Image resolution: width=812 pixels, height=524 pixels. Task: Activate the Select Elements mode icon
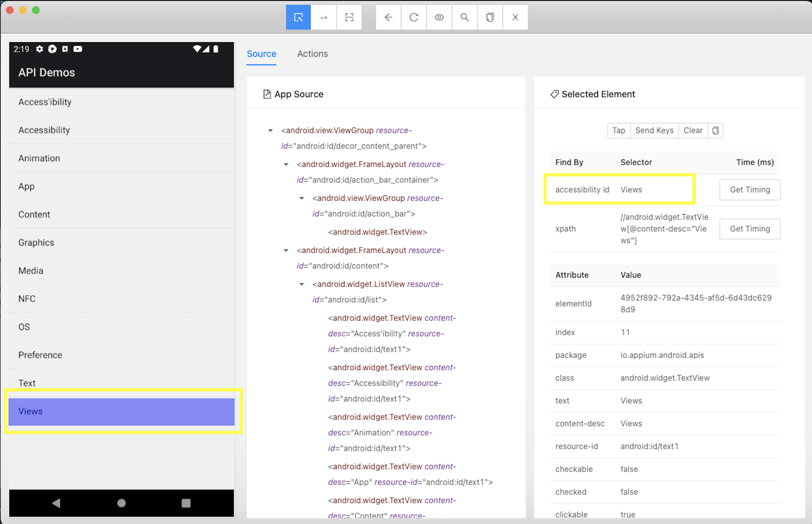coord(298,17)
